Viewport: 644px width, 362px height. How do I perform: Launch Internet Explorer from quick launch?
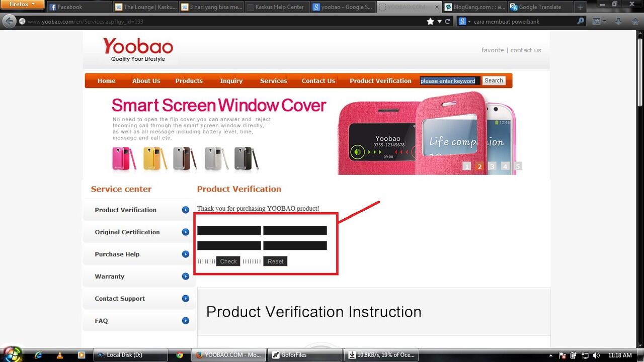coord(38,355)
